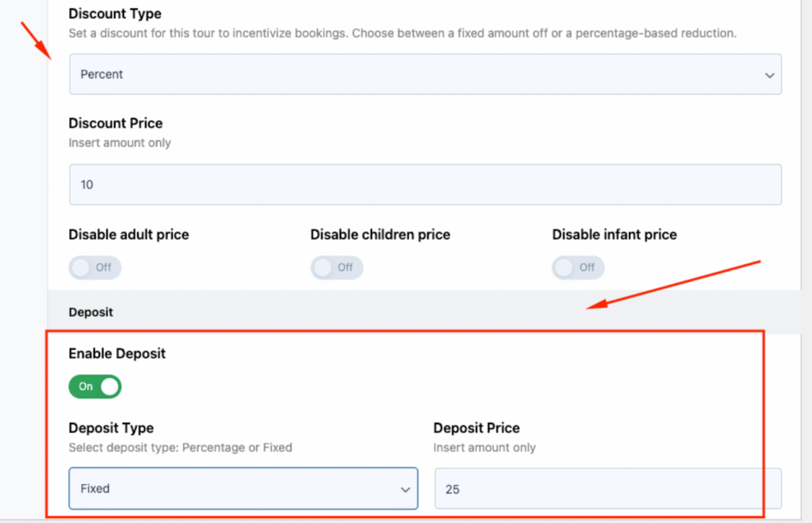The height and width of the screenshot is (523, 812).
Task: Click the Discount Type heading label
Action: (115, 13)
